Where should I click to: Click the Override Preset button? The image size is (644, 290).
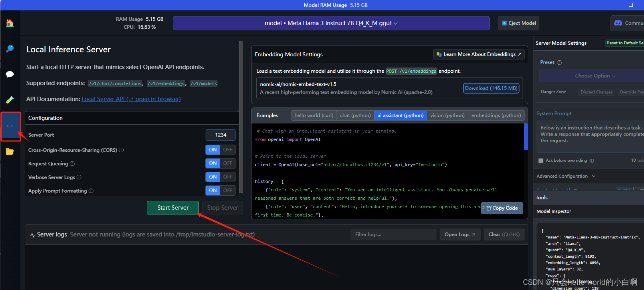point(631,92)
